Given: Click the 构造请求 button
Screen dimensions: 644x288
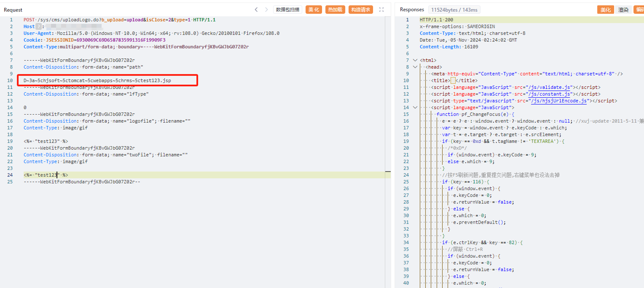Looking at the screenshot, I should click(360, 10).
